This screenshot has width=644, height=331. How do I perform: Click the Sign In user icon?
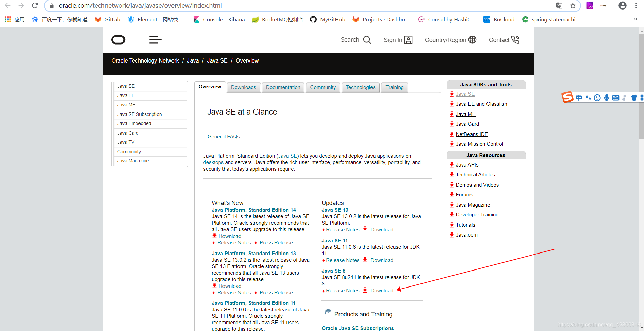click(x=408, y=40)
